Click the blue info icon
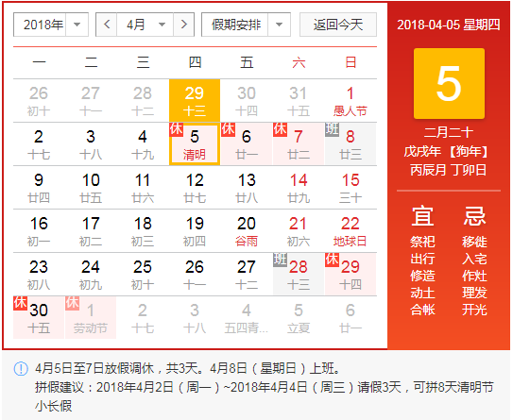Image resolution: width=513 pixels, height=420 pixels. click(21, 369)
